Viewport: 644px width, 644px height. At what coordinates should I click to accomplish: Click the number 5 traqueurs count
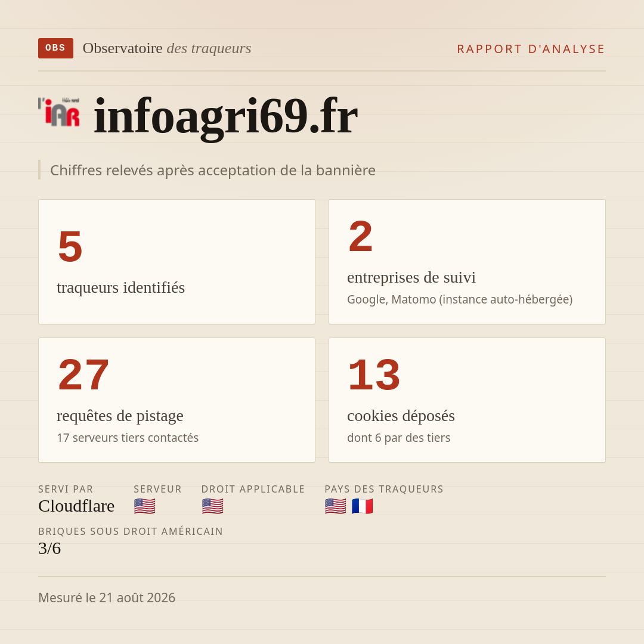[70, 246]
